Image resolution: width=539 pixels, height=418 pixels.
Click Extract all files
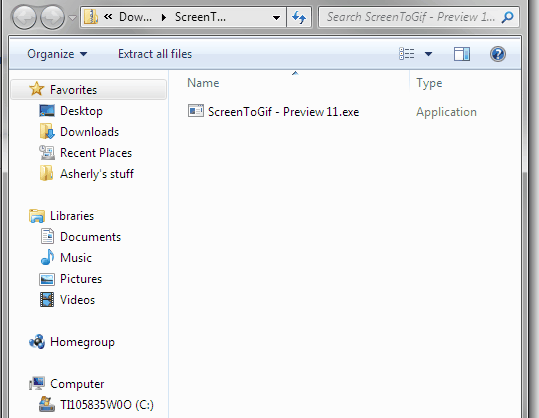pos(155,54)
